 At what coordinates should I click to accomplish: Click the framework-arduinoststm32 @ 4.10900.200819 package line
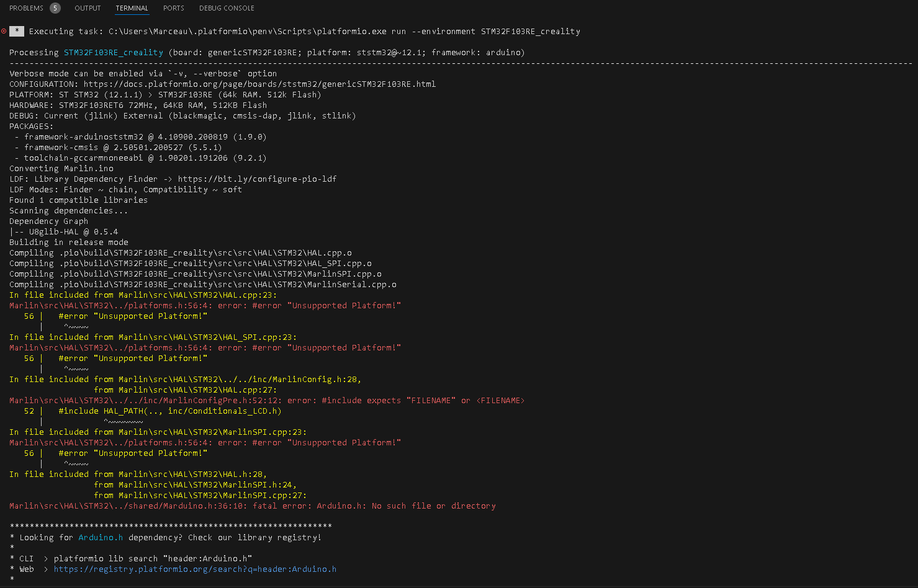140,136
